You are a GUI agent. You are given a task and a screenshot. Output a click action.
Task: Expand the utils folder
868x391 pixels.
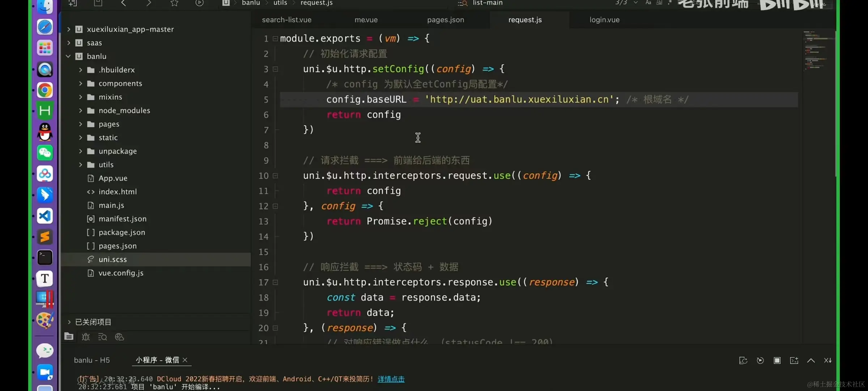click(81, 165)
